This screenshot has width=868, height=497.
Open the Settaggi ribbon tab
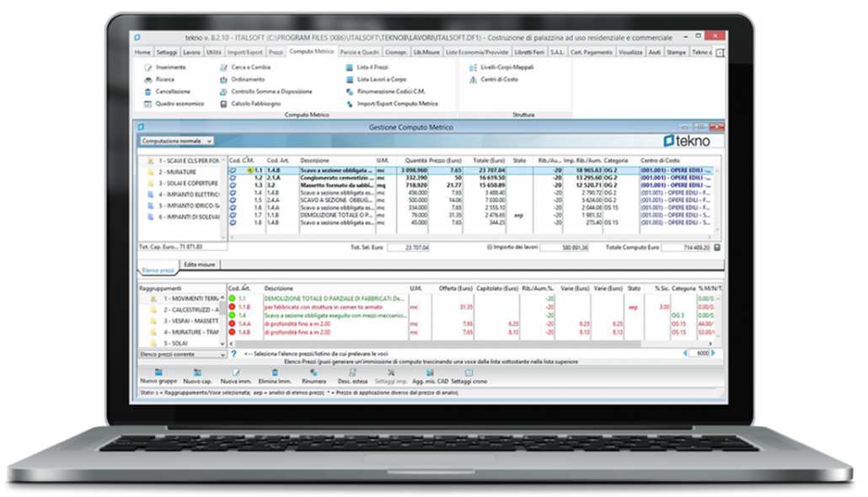coord(167,52)
